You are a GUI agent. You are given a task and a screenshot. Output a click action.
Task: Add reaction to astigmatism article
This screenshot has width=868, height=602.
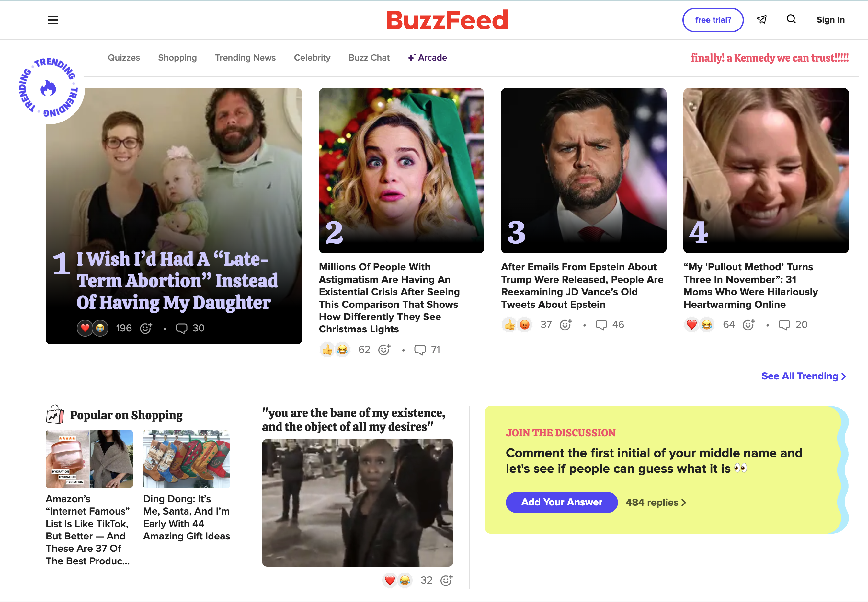click(384, 350)
